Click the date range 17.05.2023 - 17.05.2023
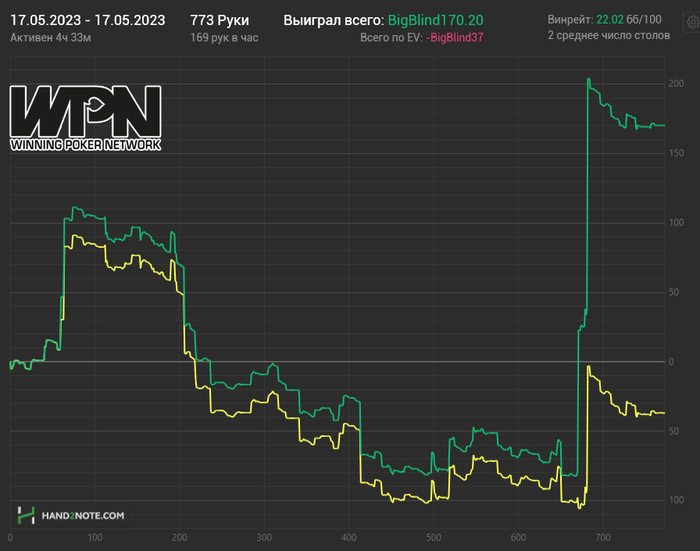700x551 pixels. [88, 20]
